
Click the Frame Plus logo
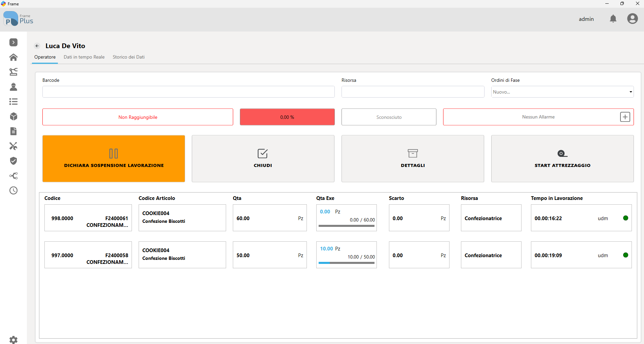click(x=18, y=19)
